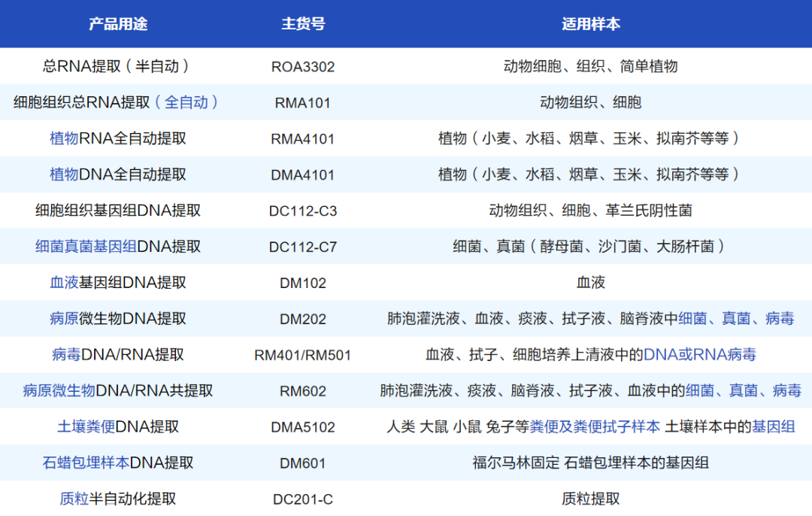Select product code DC201-C
This screenshot has width=812, height=516.
pos(303,499)
